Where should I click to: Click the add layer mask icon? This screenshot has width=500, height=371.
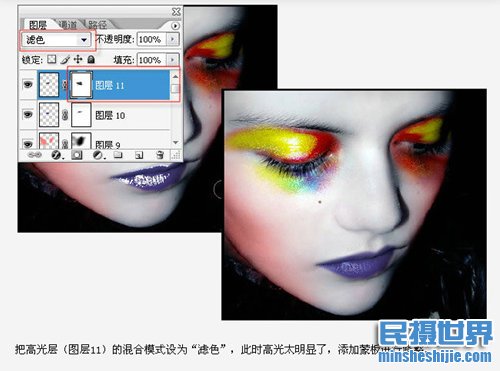[77, 155]
